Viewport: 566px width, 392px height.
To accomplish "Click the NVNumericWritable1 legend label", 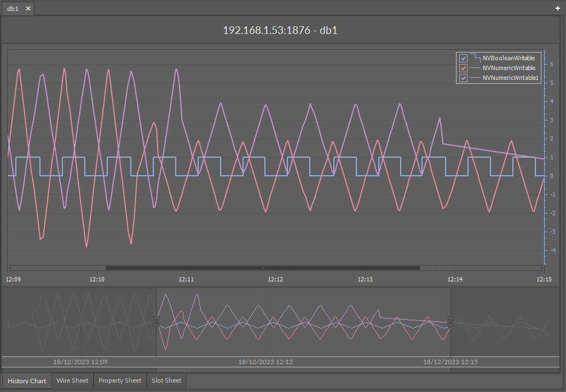I will (511, 78).
